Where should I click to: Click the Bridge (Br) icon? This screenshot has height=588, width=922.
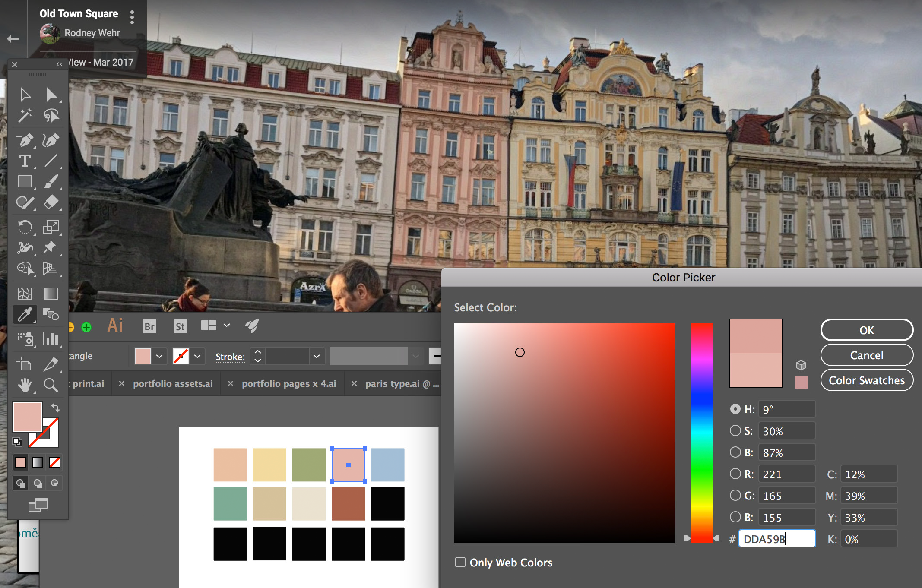point(149,326)
